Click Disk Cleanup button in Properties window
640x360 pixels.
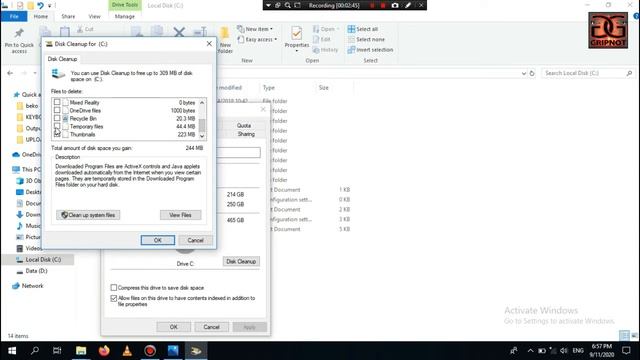click(x=241, y=261)
